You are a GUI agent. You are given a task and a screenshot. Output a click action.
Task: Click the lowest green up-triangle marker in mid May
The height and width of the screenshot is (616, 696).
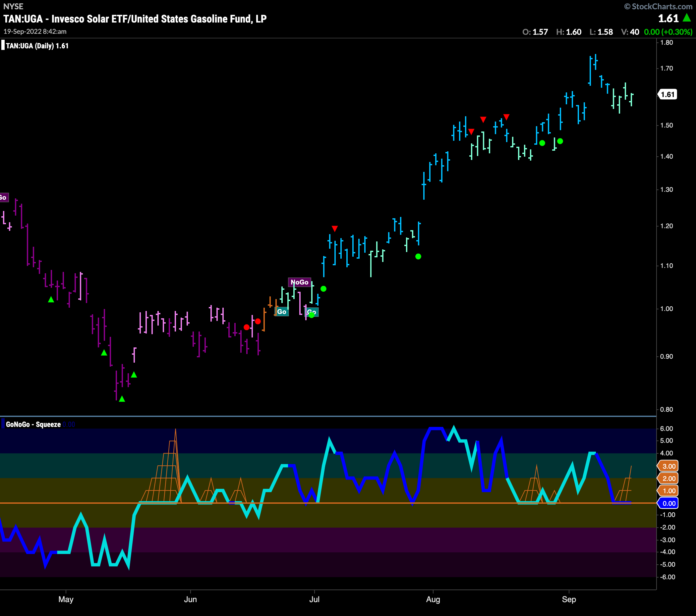[x=122, y=399]
